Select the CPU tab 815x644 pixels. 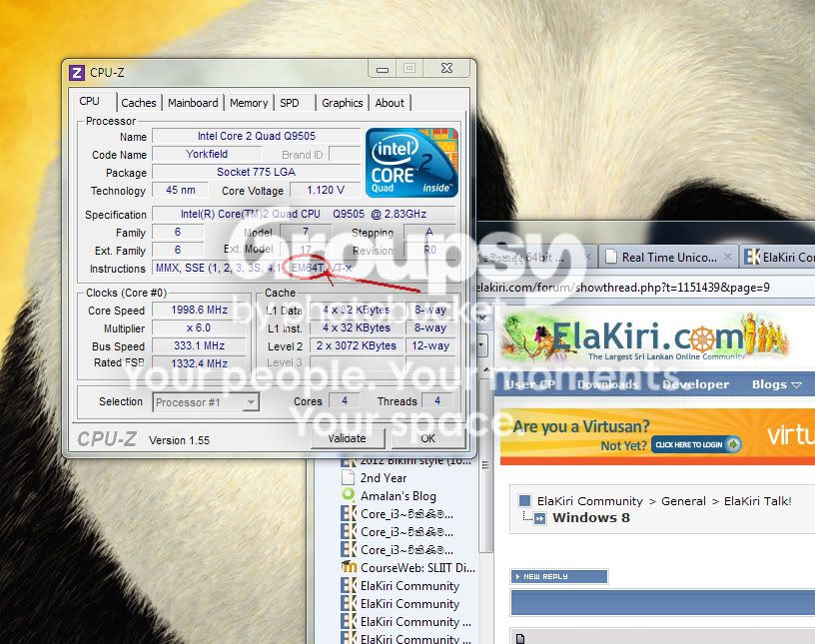(90, 102)
